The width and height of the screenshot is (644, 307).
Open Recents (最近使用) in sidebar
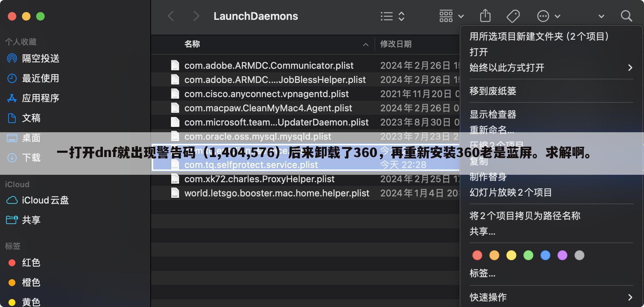coord(33,78)
